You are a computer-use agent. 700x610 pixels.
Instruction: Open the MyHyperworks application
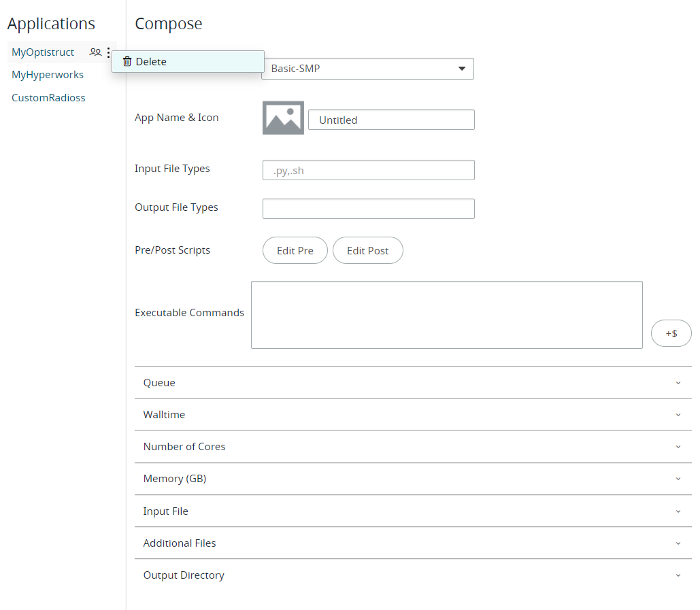(48, 75)
